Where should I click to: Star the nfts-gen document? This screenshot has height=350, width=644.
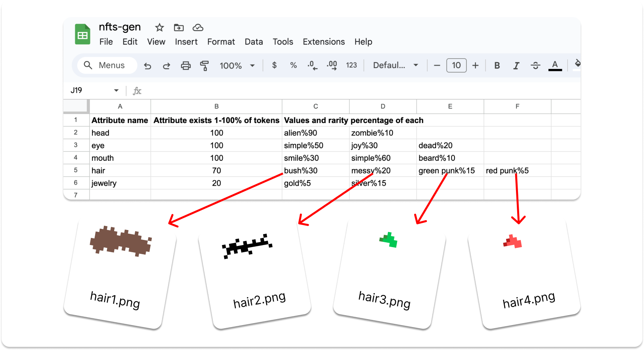pos(159,27)
